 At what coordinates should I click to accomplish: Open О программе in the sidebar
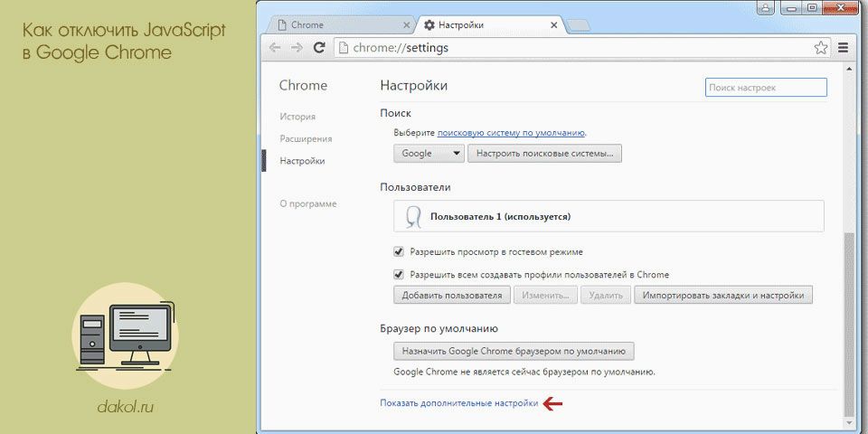[x=307, y=203]
